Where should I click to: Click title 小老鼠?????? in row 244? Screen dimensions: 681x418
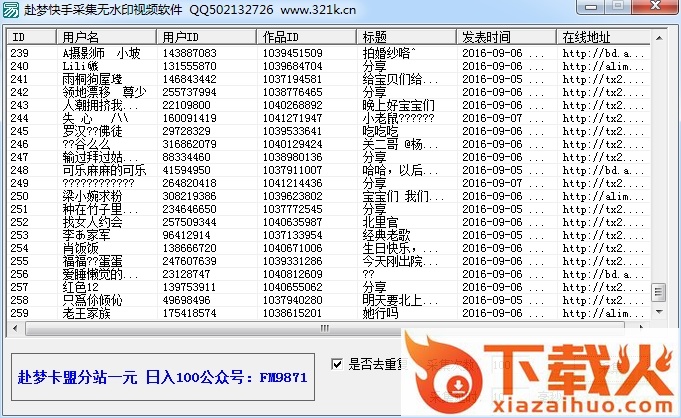pyautogui.click(x=398, y=119)
